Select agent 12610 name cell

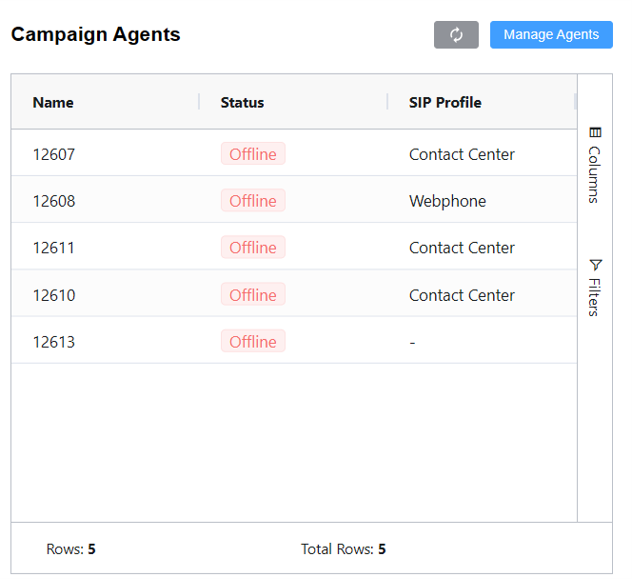point(54,295)
